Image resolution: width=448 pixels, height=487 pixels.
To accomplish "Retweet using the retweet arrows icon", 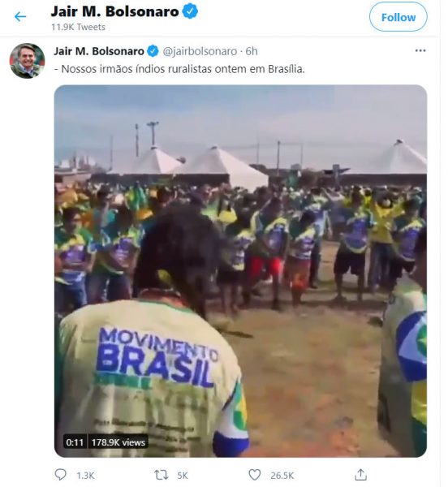I will [162, 475].
